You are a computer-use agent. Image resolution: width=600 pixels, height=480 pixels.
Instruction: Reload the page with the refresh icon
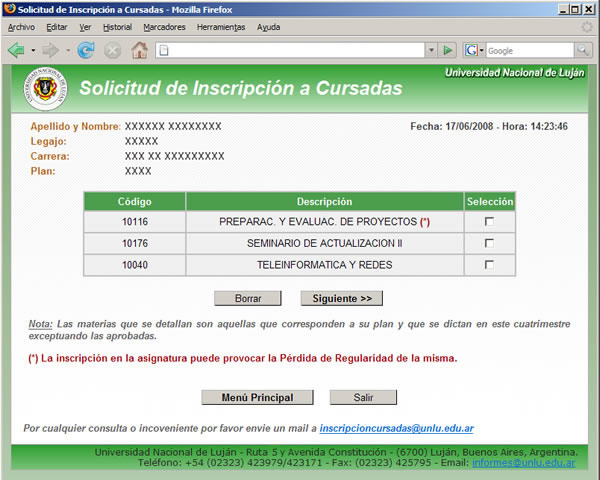point(86,50)
